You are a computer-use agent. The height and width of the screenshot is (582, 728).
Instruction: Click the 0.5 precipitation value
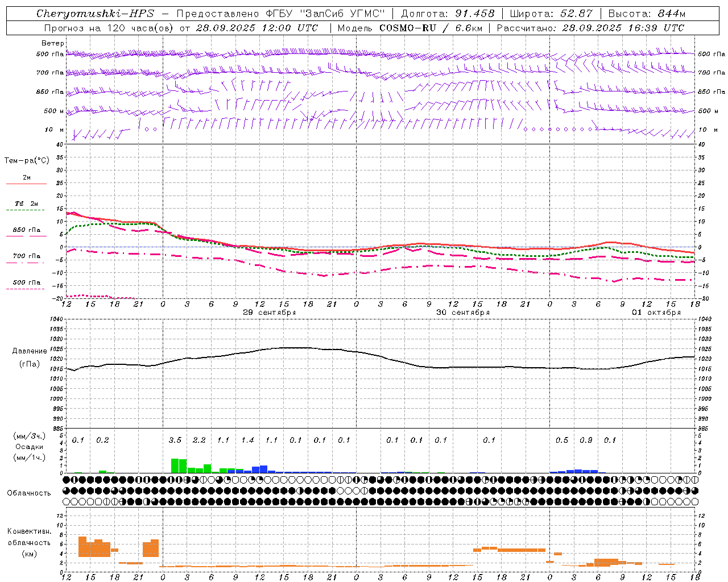(x=562, y=440)
